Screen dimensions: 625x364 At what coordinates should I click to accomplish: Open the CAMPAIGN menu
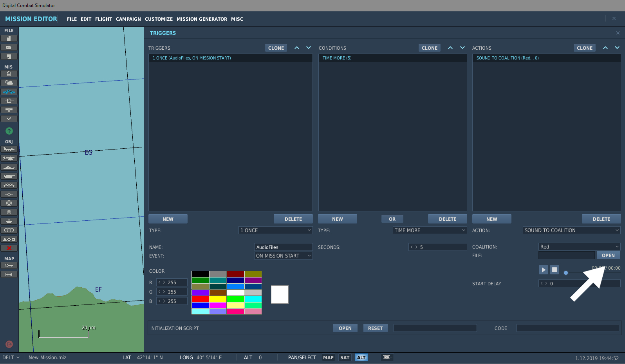click(128, 19)
